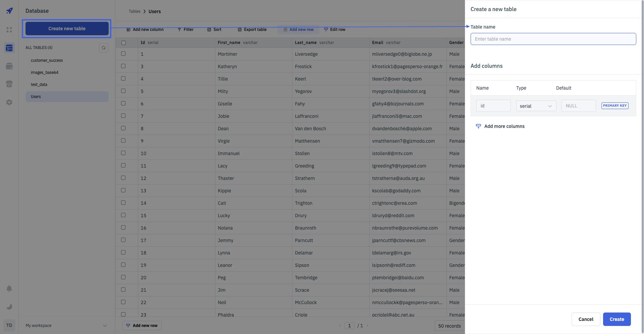This screenshot has height=334, width=644.
Task: Select customer_success table in the list
Action: point(47,60)
